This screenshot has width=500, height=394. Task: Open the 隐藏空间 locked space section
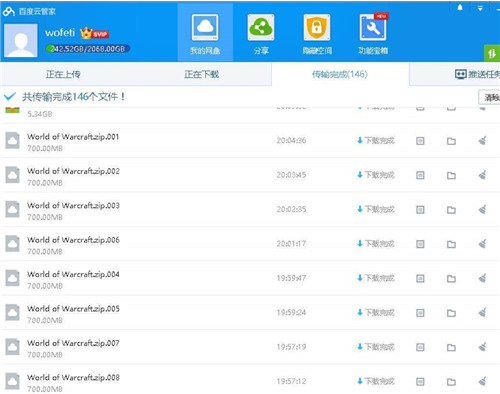click(x=317, y=33)
